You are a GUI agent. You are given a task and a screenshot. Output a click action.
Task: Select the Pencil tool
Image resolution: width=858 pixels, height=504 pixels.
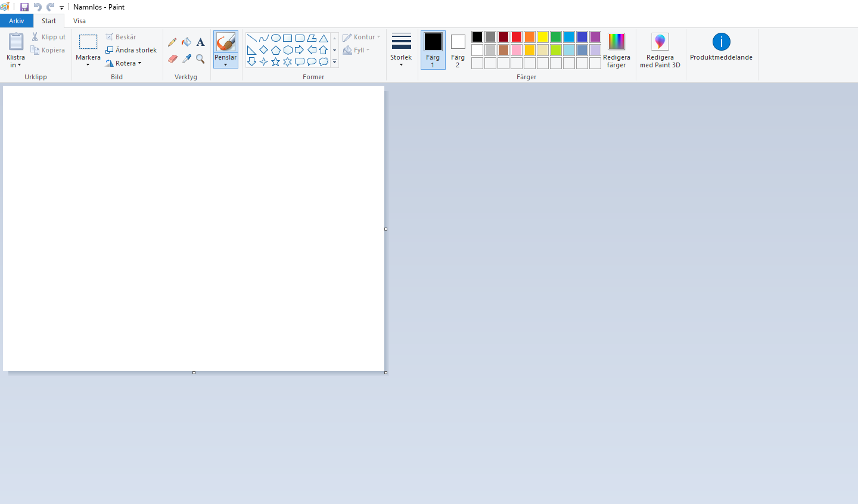[172, 42]
